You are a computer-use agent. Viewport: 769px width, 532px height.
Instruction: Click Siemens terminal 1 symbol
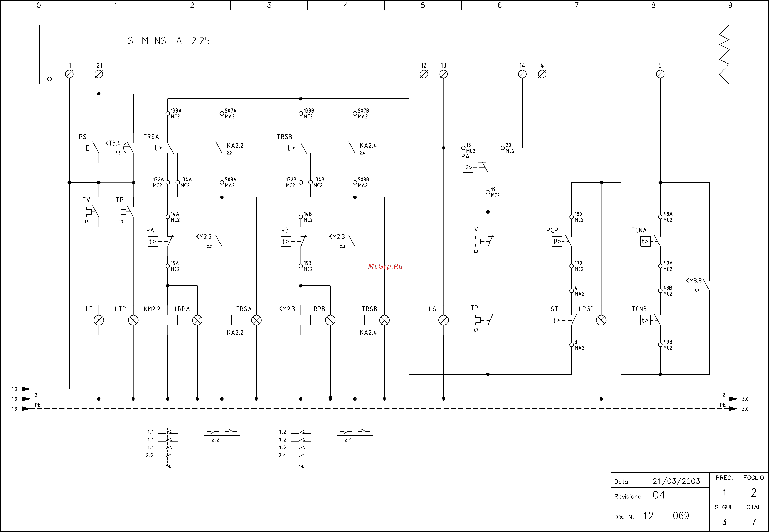point(69,74)
